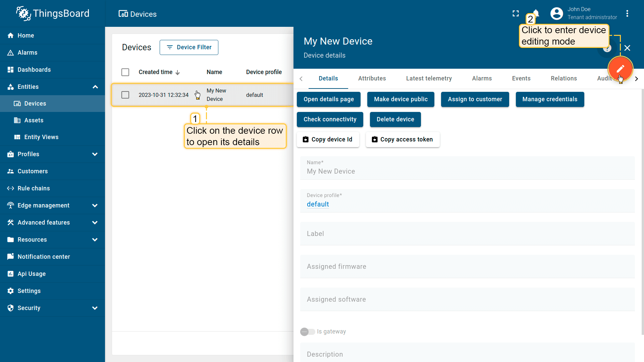
Task: Check the select-all devices header checkbox
Action: pos(125,72)
